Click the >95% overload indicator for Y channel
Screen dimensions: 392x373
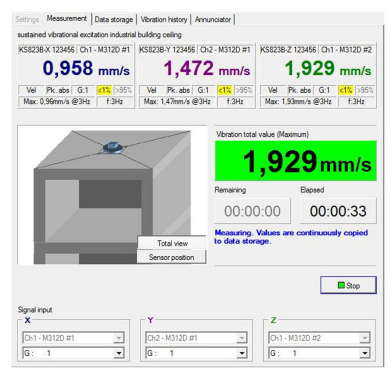coord(244,90)
